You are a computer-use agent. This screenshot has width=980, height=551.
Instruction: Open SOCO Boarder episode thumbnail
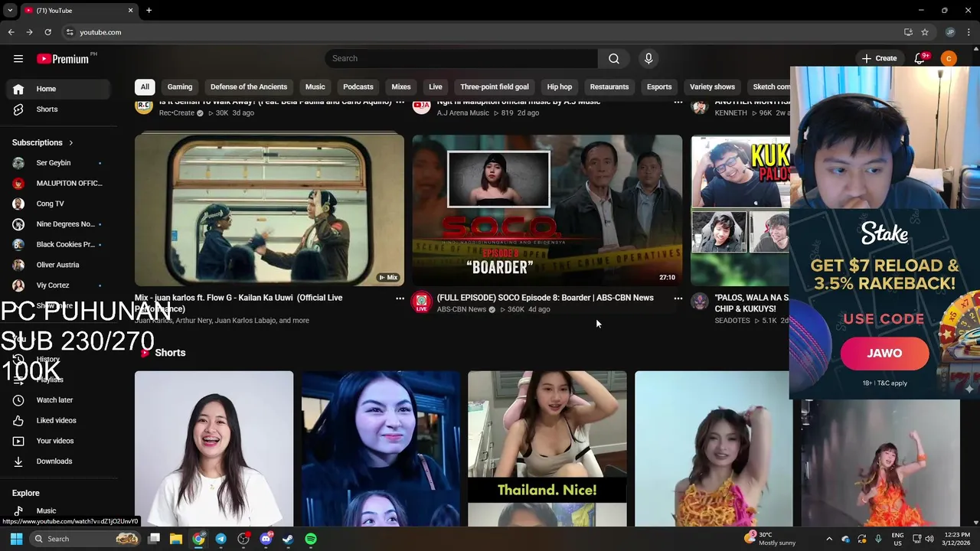click(547, 210)
